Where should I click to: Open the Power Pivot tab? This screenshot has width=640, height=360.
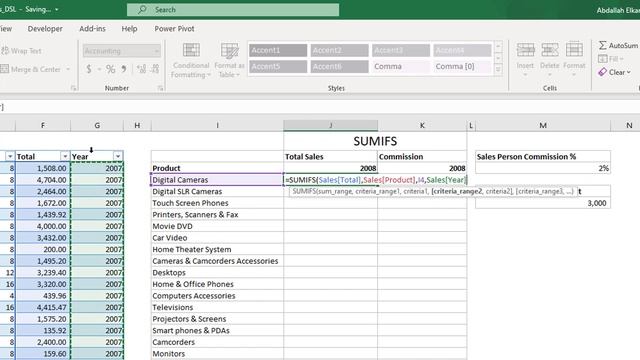[174, 29]
